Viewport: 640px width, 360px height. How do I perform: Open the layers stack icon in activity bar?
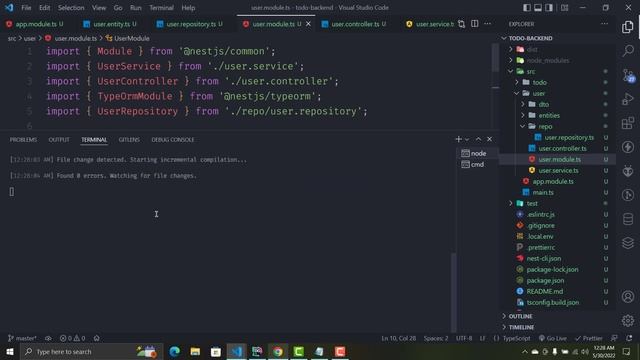coord(628,243)
